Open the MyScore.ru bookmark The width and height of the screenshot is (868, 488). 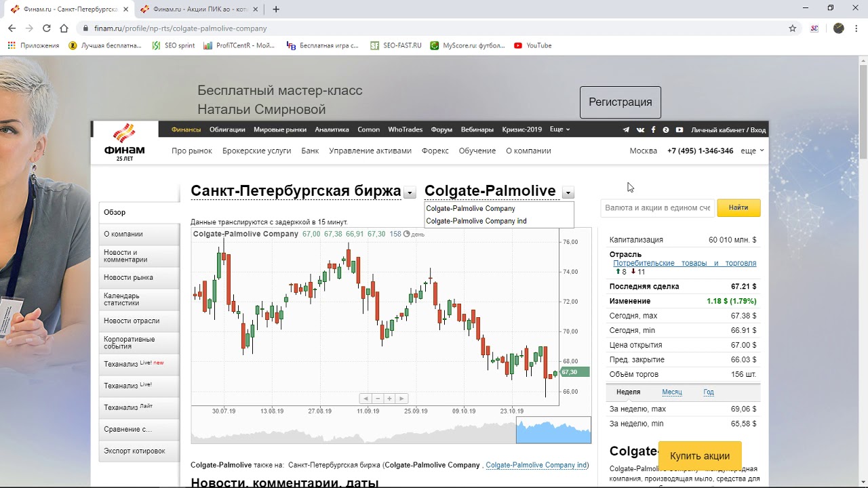click(468, 45)
